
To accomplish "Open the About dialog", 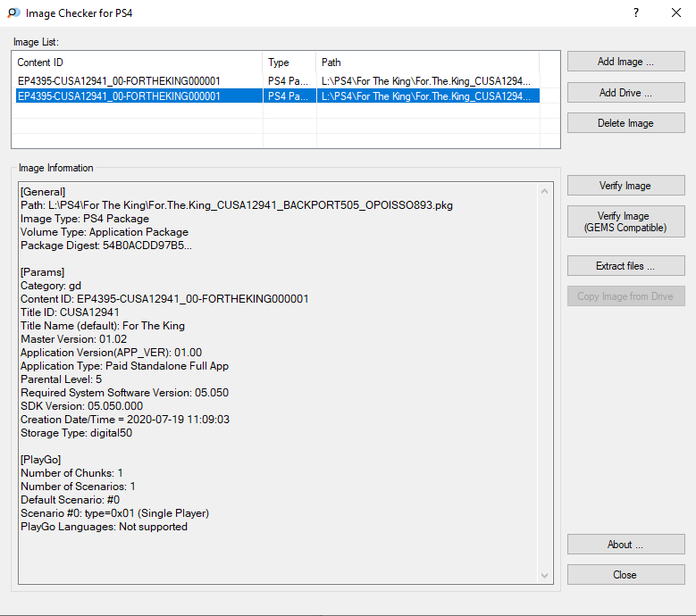I will 626,545.
